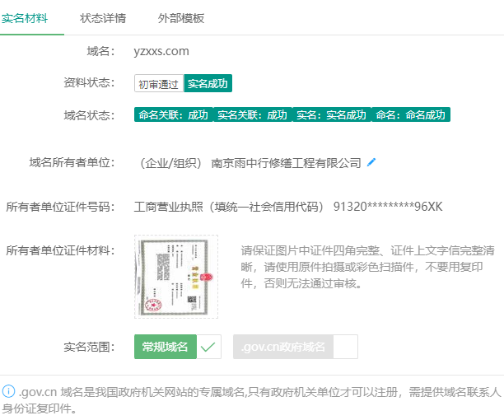Switch to the 实名材料 tab

(25, 17)
